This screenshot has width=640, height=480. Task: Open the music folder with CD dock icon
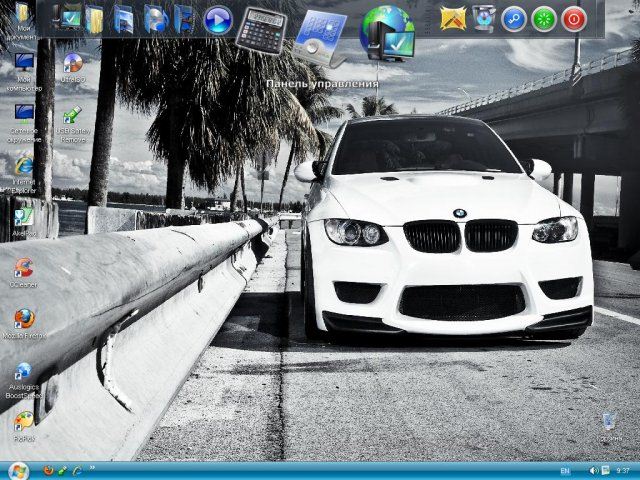pyautogui.click(x=156, y=19)
